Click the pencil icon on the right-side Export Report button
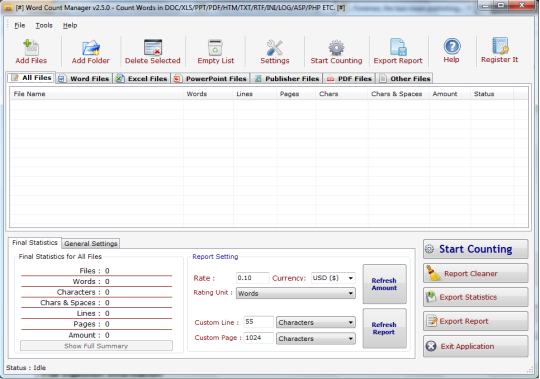Image resolution: width=540 pixels, height=379 pixels. (432, 321)
